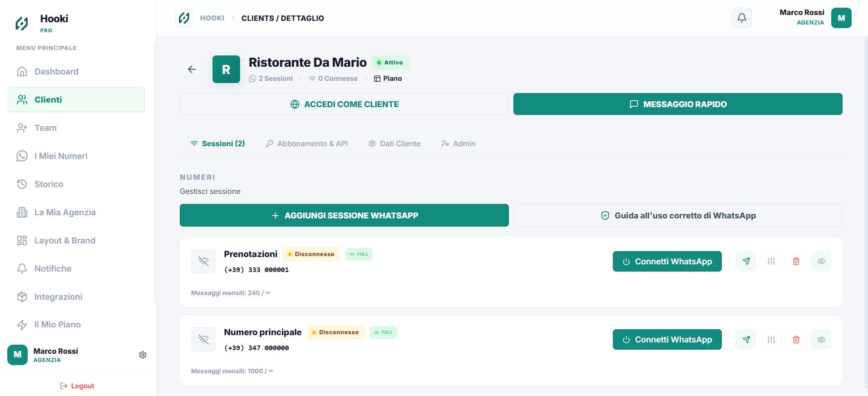Image resolution: width=868 pixels, height=396 pixels.
Task: Click Marco Rossi name in top header
Action: pyautogui.click(x=802, y=13)
